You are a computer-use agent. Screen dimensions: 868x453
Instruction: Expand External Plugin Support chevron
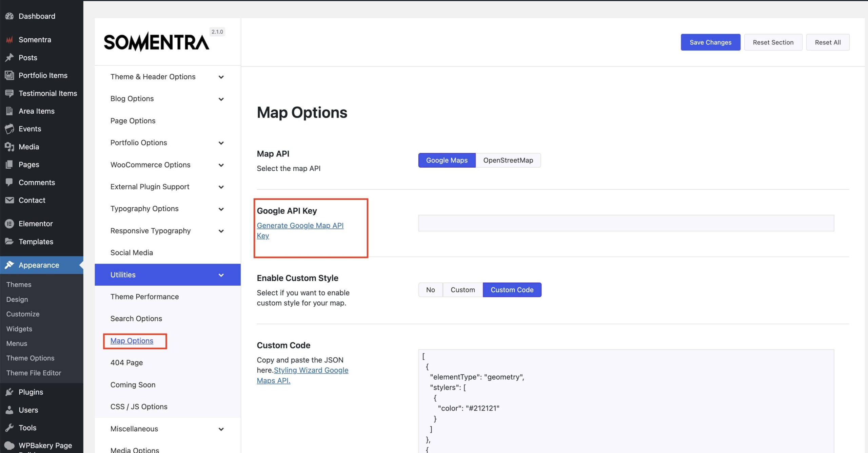pyautogui.click(x=221, y=187)
